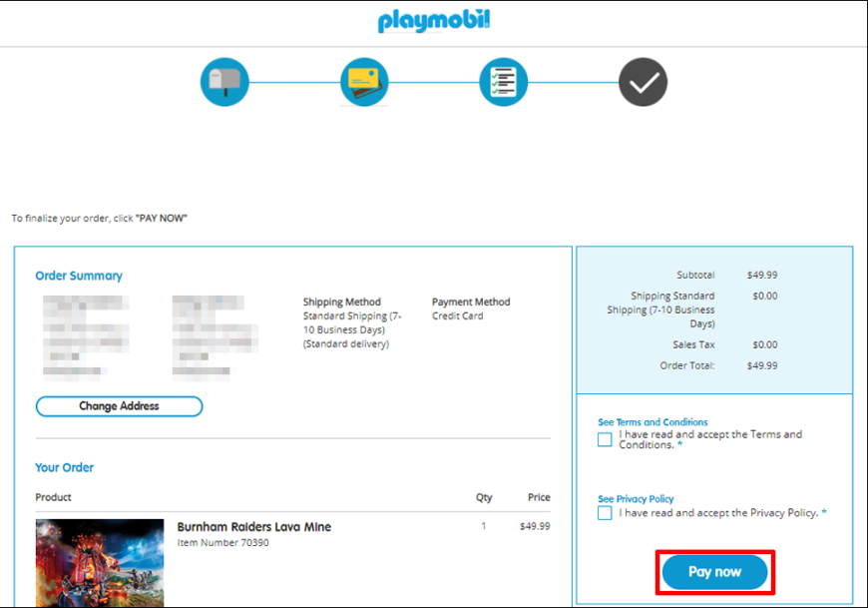This screenshot has width=868, height=608.
Task: Click the checkmark confirmation step icon
Action: tap(643, 82)
